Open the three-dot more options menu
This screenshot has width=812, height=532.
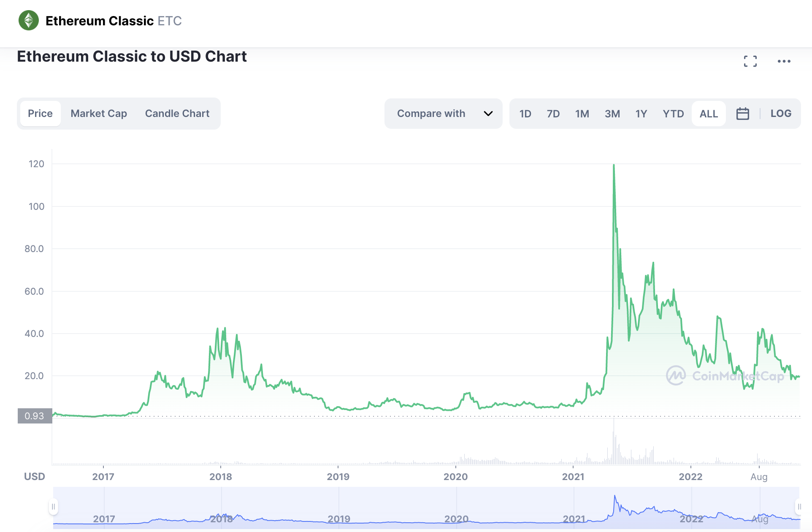[784, 61]
